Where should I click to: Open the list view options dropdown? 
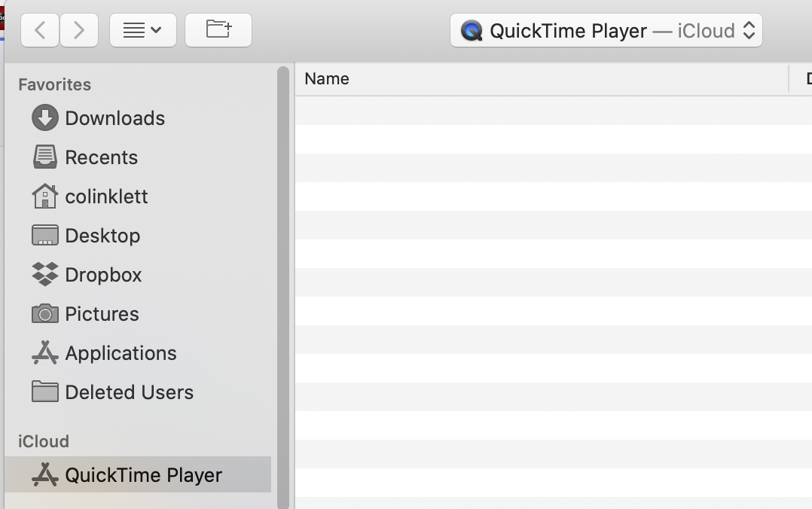point(143,31)
